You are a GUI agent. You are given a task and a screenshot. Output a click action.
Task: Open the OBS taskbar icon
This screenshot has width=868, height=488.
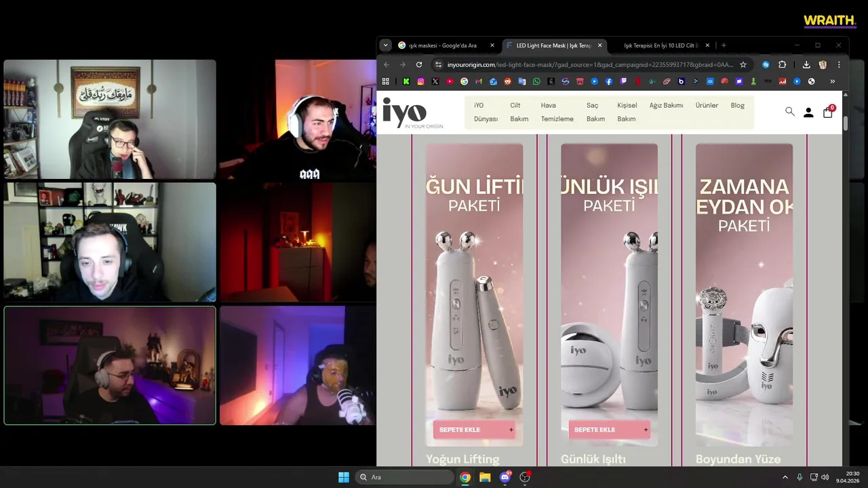click(524, 477)
